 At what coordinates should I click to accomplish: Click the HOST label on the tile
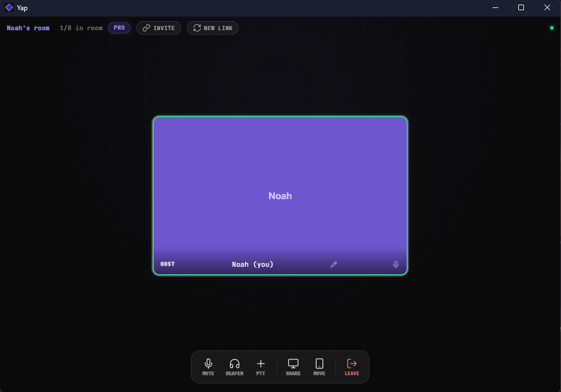[x=167, y=265]
